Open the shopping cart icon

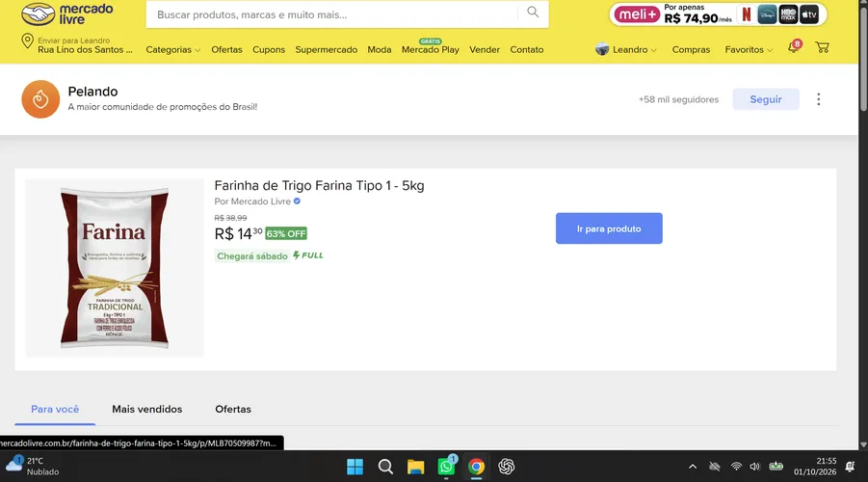tap(822, 47)
